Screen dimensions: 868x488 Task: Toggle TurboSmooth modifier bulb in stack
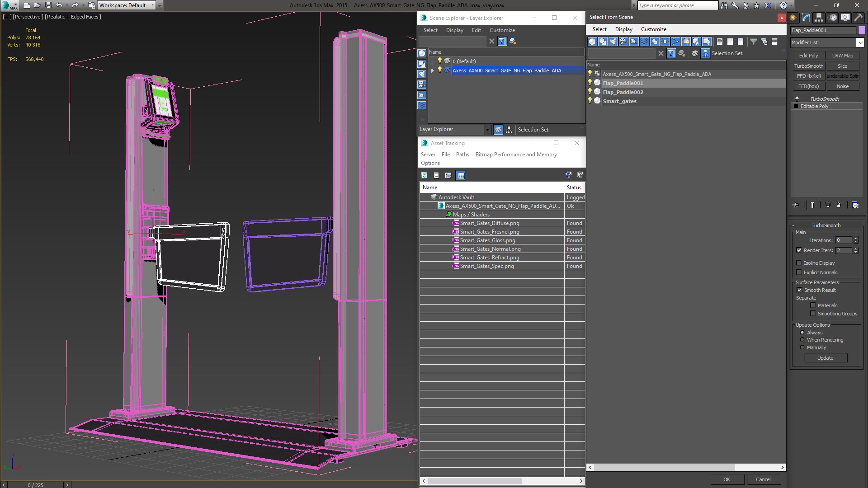point(797,99)
